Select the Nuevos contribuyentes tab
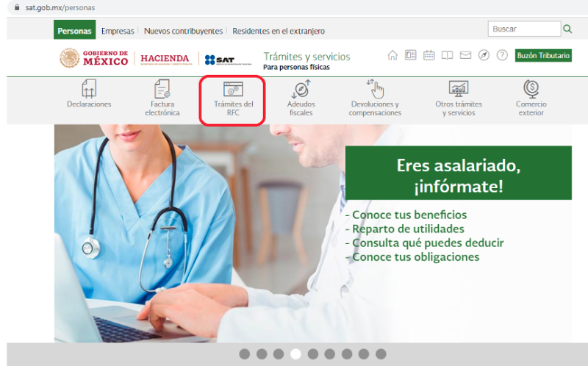 coord(183,31)
